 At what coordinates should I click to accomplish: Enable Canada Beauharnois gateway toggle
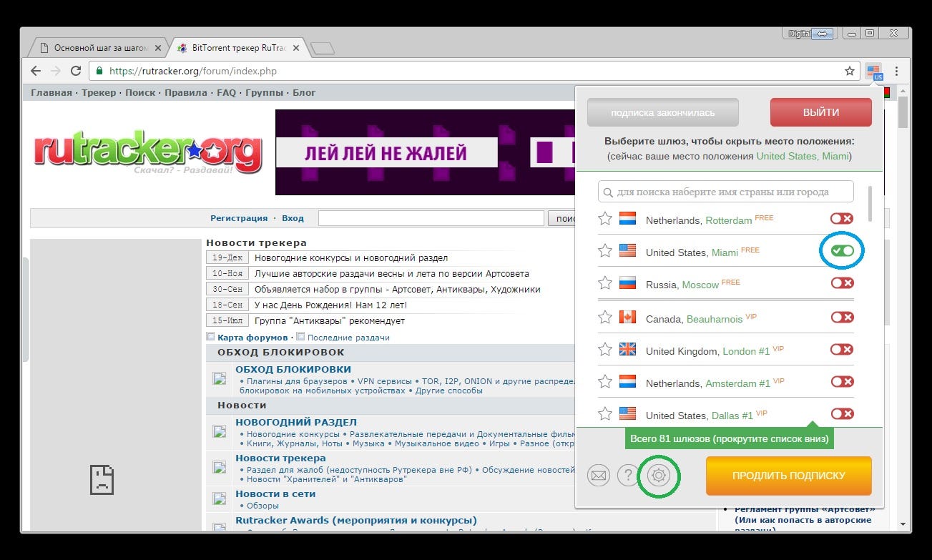[x=842, y=318]
